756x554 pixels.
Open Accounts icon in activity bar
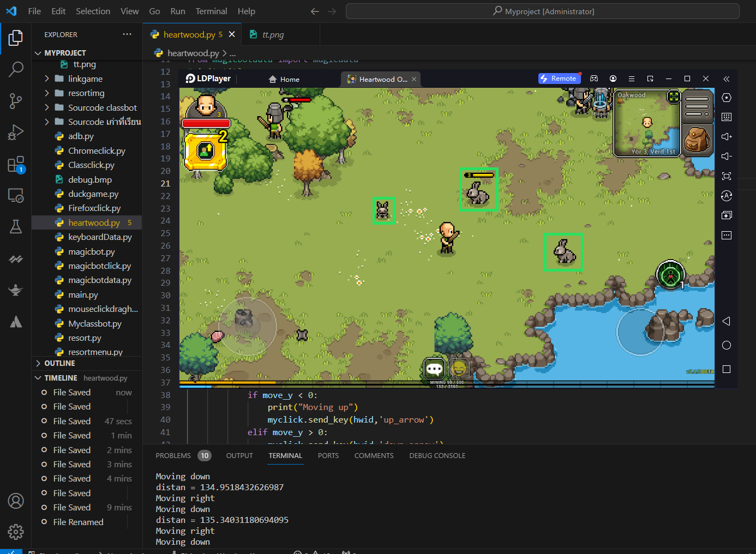16,501
